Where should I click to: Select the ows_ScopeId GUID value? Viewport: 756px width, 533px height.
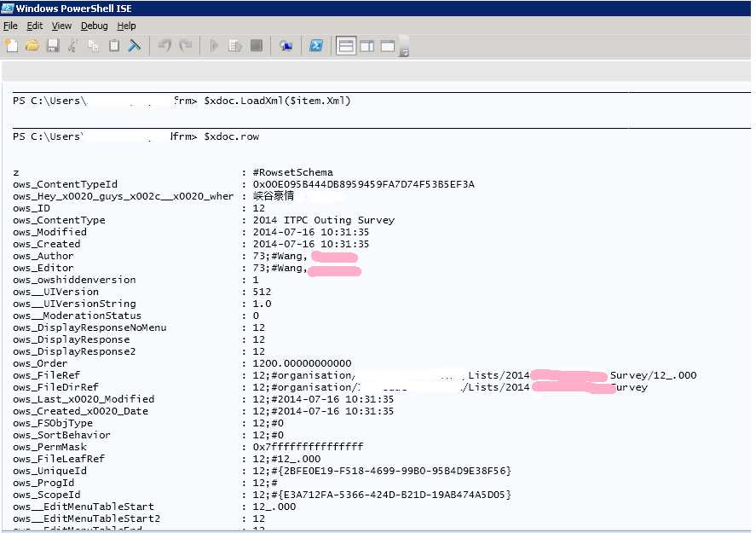click(382, 495)
